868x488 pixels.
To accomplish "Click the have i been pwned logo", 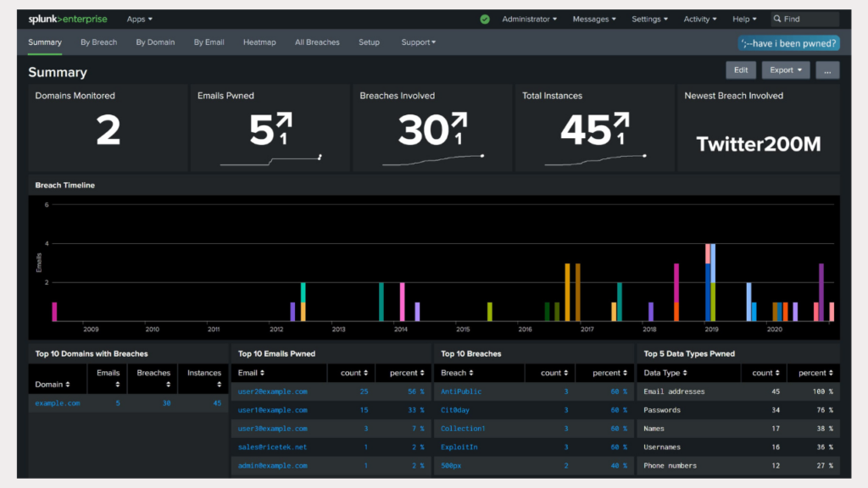I will (x=788, y=42).
